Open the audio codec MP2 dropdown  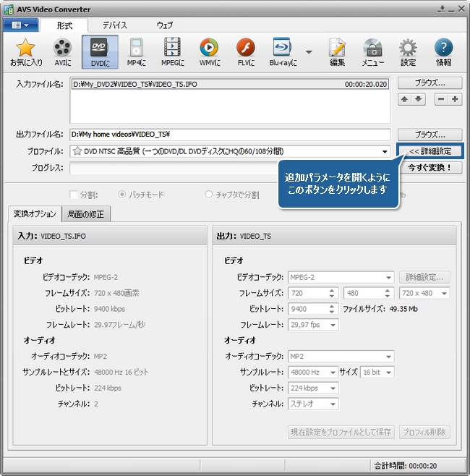point(341,357)
